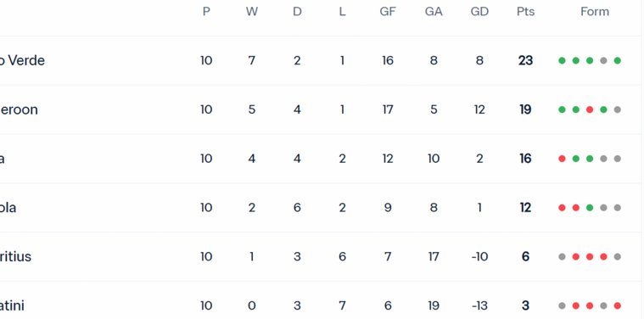644x319 pixels.
Task: Click Cameroon's last grey form dot
Action: tap(617, 109)
